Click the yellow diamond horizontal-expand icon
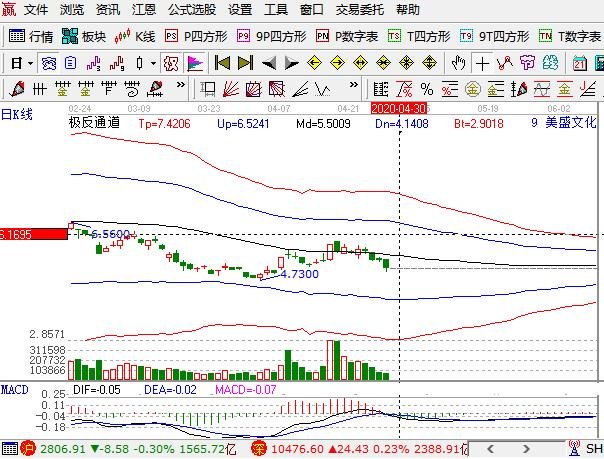 [x=360, y=63]
